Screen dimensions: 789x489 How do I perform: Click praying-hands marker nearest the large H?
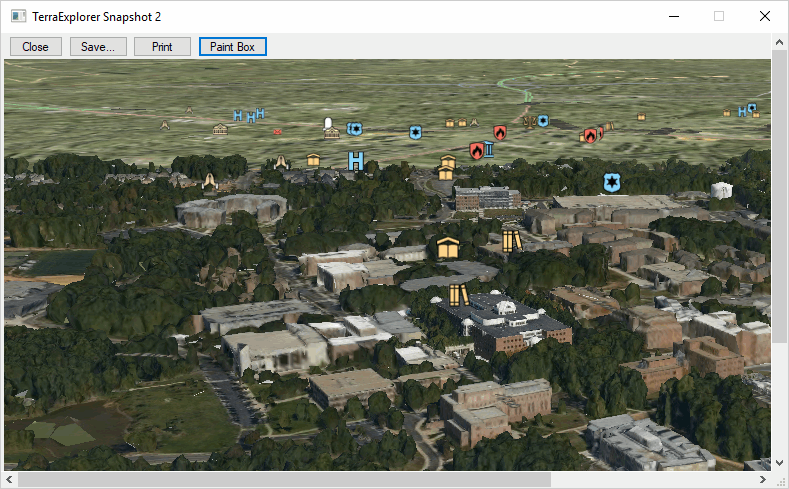pyautogui.click(x=280, y=161)
